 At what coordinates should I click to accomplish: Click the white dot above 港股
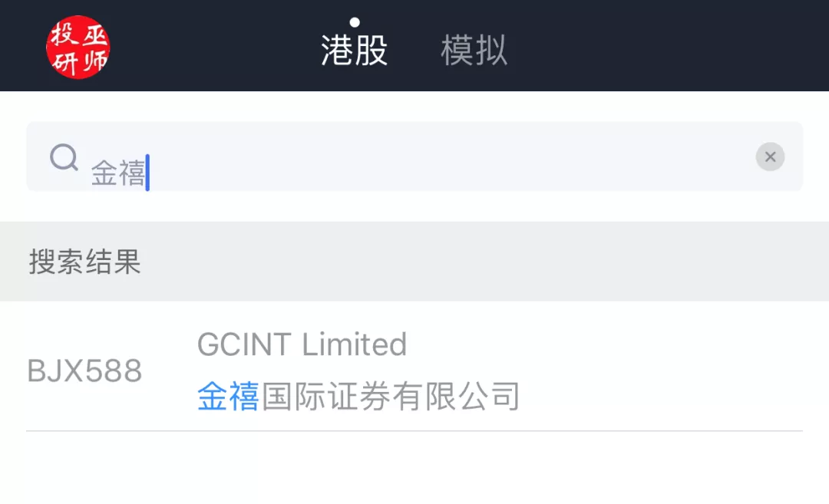coord(355,22)
